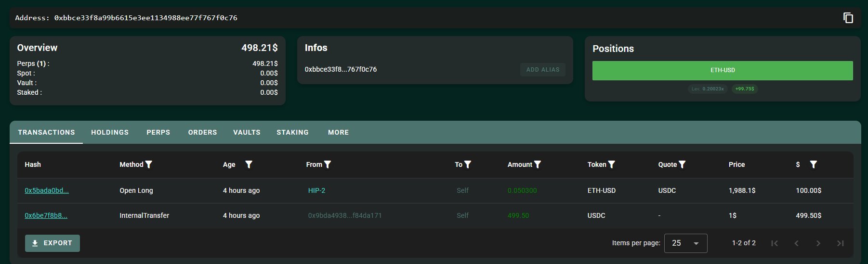Open the Token column filter
Image resolution: width=868 pixels, height=264 pixels.
(x=612, y=164)
